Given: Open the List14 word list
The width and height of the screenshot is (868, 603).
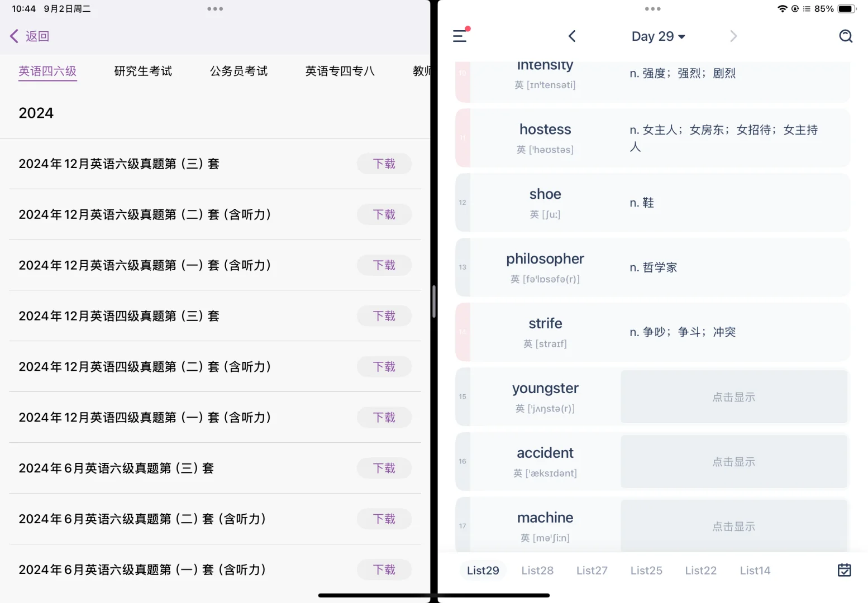Looking at the screenshot, I should coord(755,570).
